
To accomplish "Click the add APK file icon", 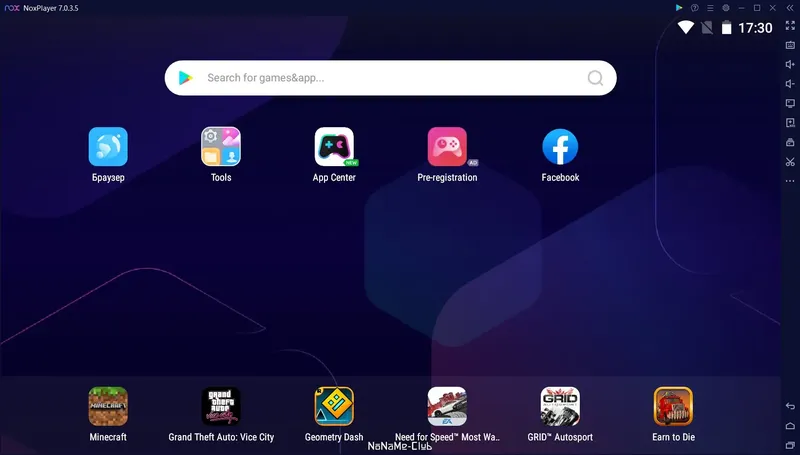I will 790,123.
